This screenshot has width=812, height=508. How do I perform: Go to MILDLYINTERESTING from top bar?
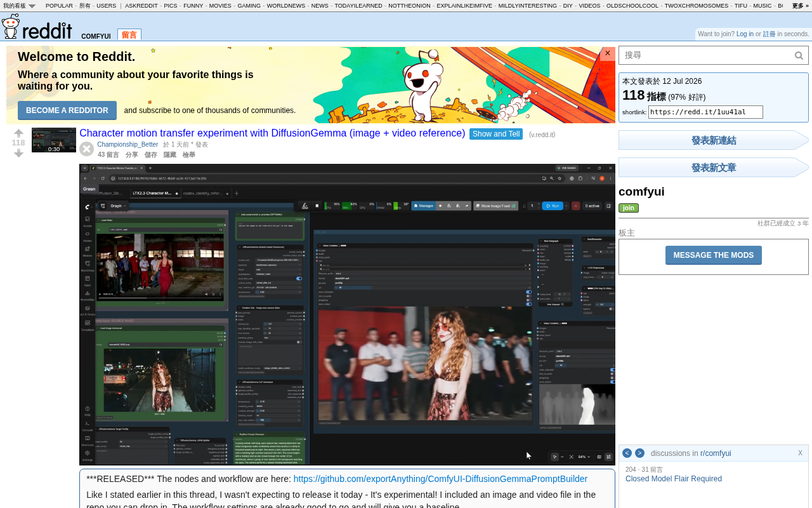point(528,6)
